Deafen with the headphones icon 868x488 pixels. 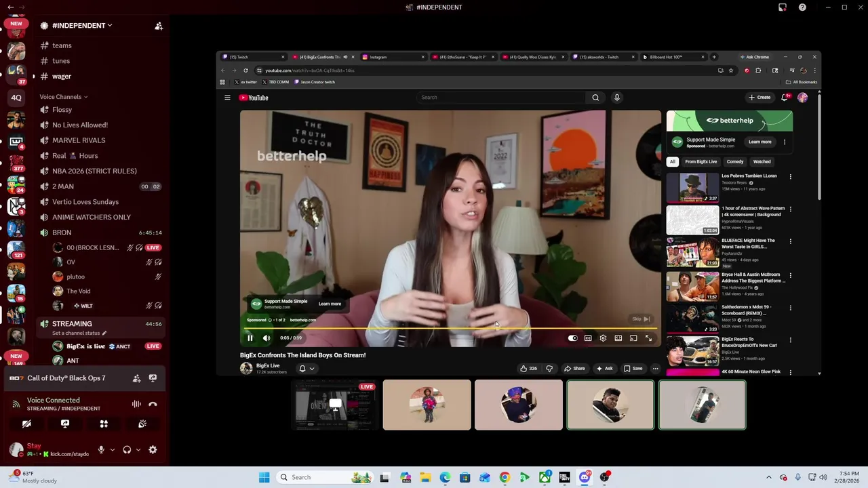[127, 449]
